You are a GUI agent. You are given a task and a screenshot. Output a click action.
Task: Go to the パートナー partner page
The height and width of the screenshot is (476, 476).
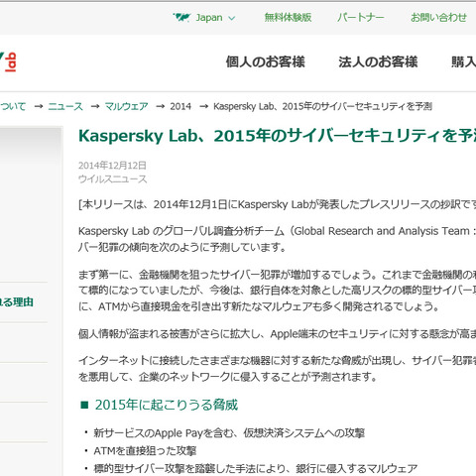pyautogui.click(x=361, y=17)
